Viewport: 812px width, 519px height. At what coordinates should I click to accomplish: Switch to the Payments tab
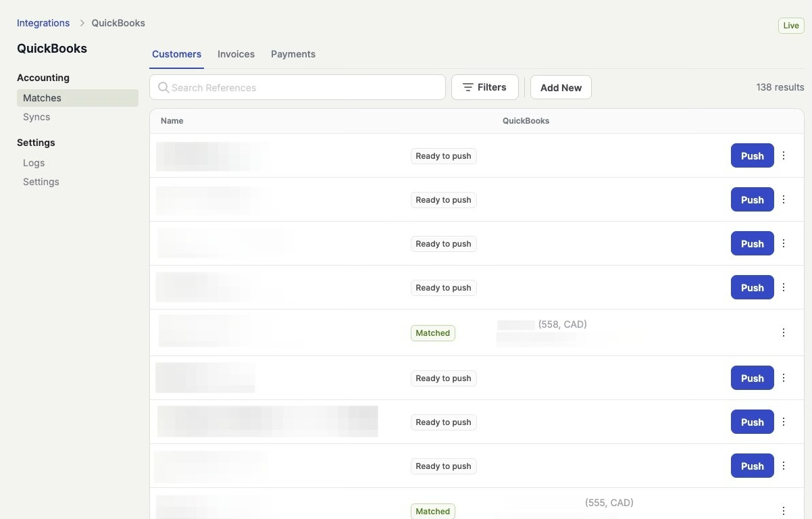[x=293, y=54]
